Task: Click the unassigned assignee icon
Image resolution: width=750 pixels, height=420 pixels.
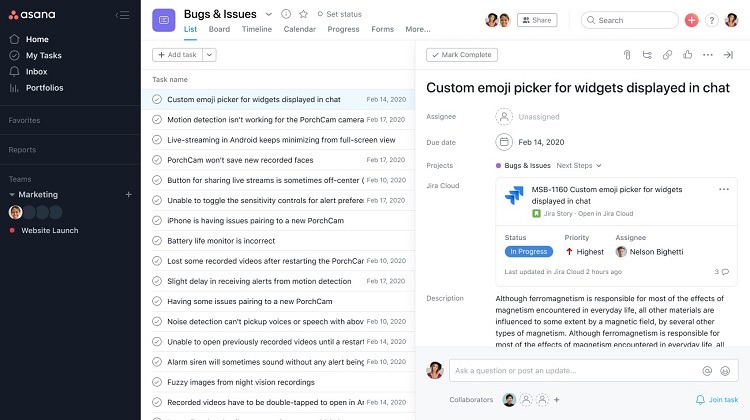Action: click(x=504, y=117)
